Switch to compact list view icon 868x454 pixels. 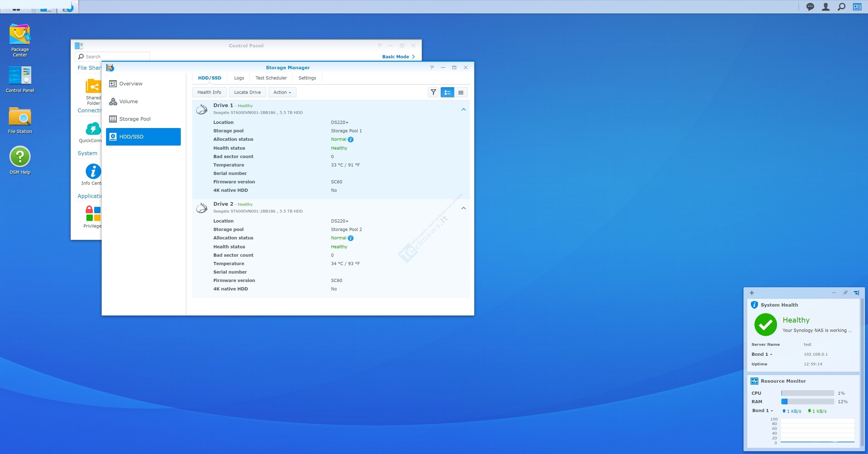[x=461, y=92]
